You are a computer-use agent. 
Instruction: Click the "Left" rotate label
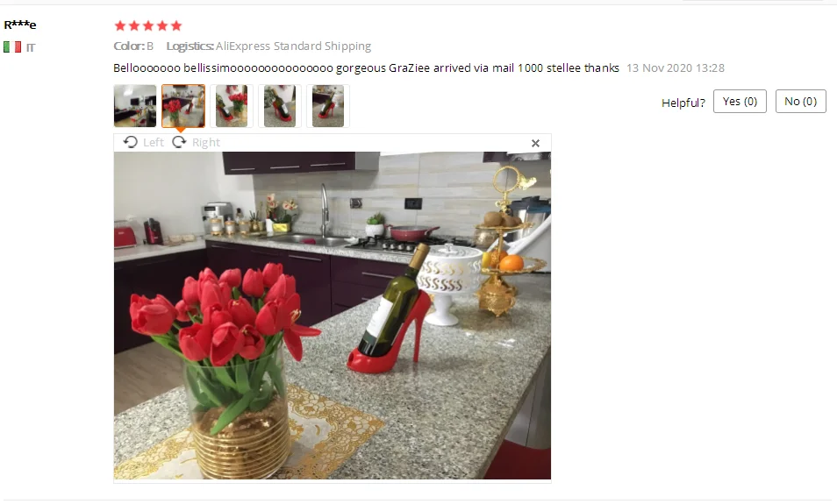pos(154,142)
